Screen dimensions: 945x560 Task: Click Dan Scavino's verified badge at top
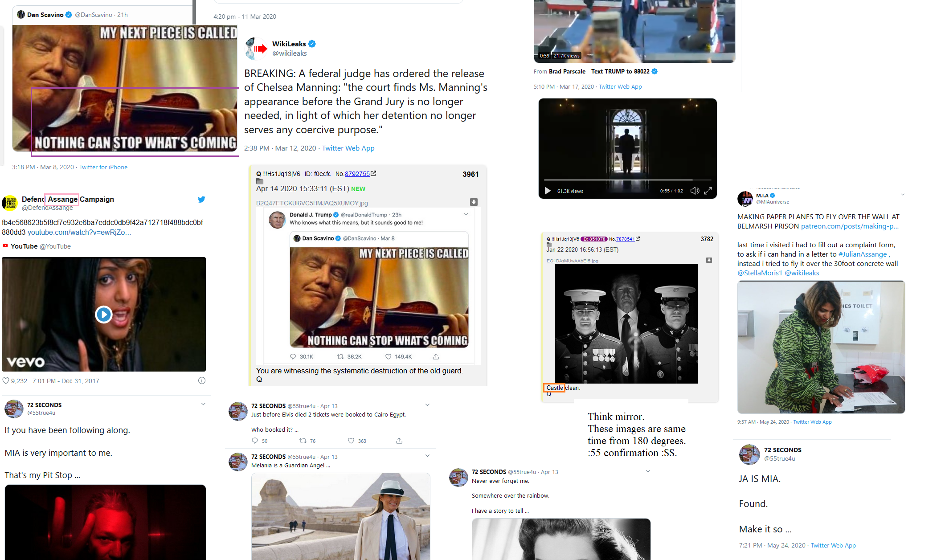[69, 15]
